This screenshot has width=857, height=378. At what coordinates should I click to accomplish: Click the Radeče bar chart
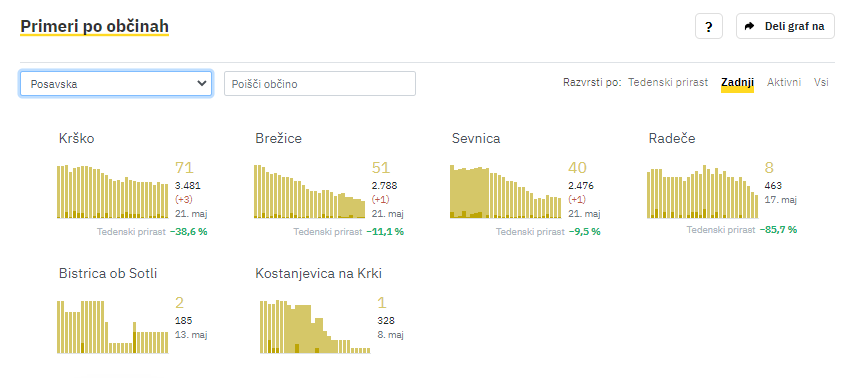pyautogui.click(x=702, y=191)
